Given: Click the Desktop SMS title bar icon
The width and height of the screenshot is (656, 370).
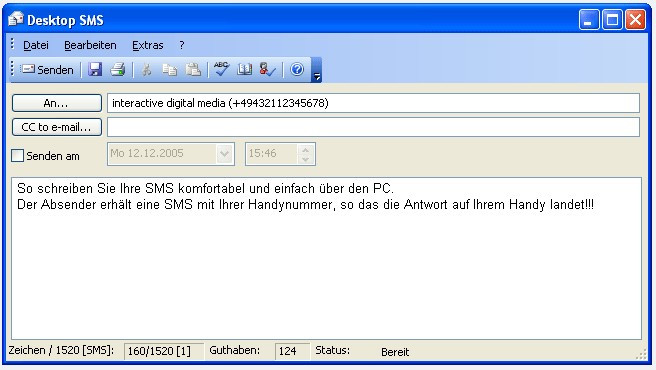Looking at the screenshot, I should click(x=16, y=19).
